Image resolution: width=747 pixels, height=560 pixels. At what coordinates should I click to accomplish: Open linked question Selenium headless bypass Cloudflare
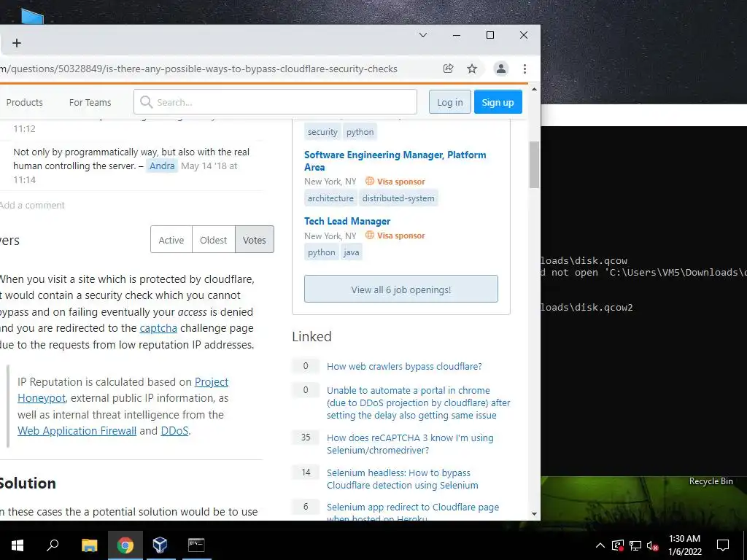coord(403,479)
